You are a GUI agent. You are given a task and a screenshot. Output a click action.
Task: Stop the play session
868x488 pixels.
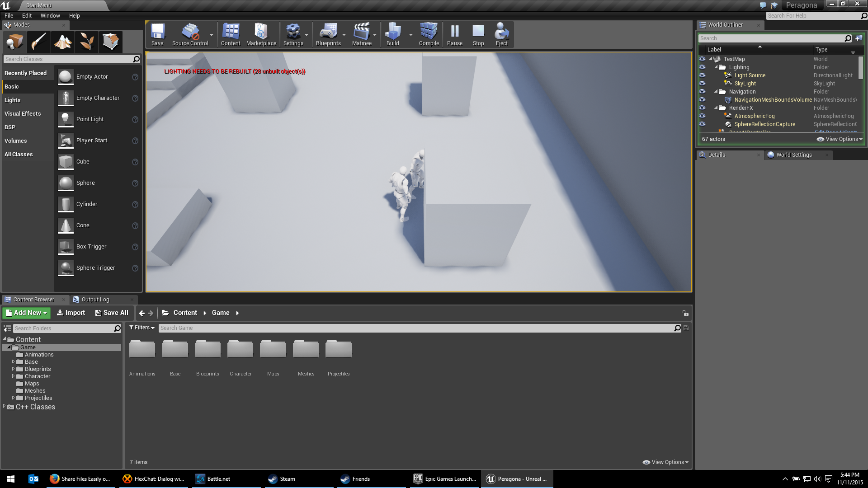point(478,35)
